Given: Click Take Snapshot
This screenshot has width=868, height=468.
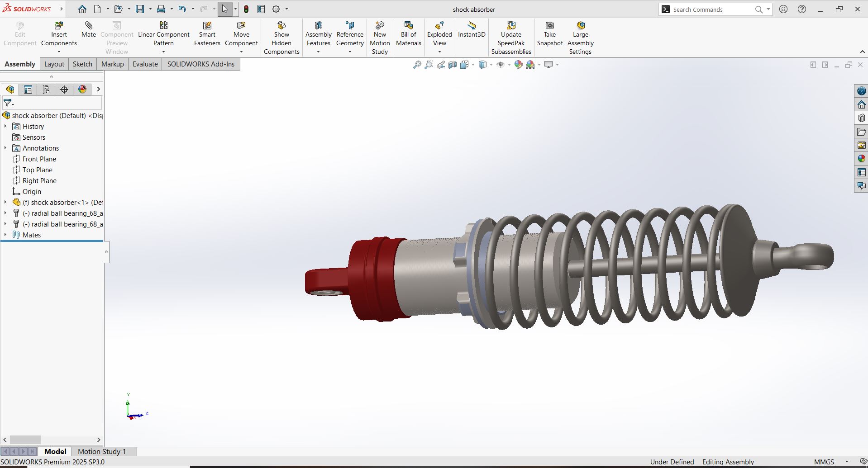Looking at the screenshot, I should pyautogui.click(x=550, y=34).
